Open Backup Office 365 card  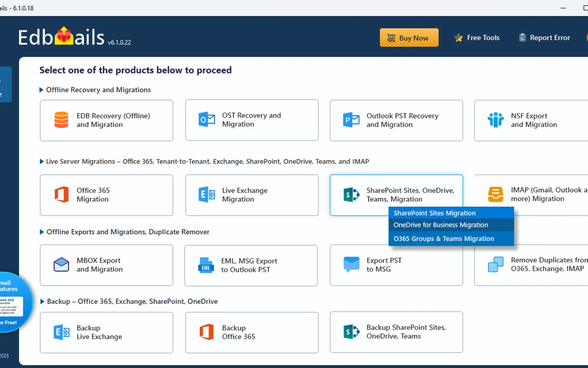tap(252, 333)
